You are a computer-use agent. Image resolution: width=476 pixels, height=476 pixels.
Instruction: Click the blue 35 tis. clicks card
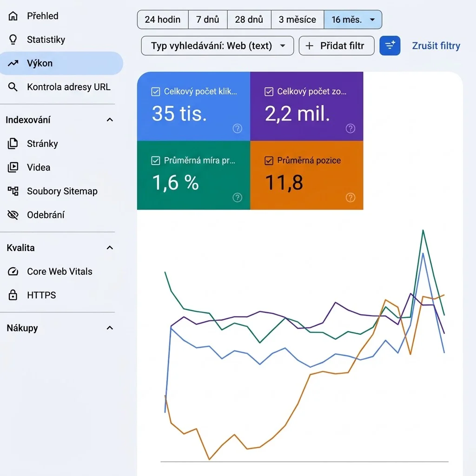point(194,106)
